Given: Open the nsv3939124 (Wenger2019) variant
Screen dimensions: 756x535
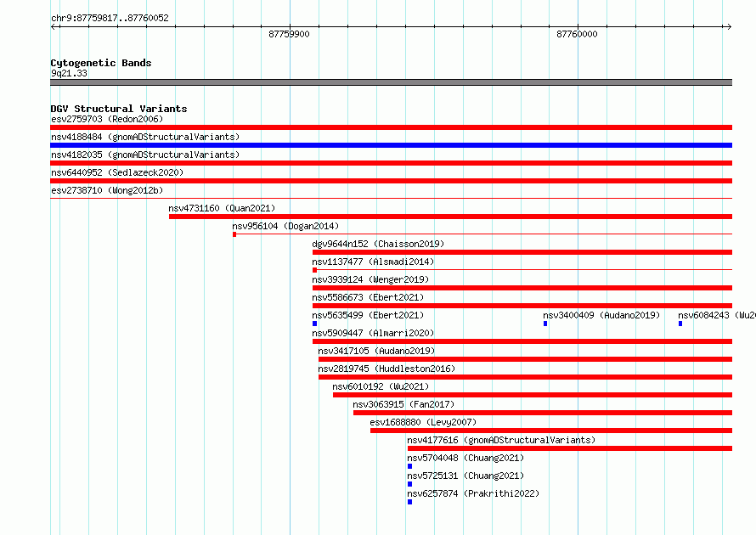Looking at the screenshot, I should pos(370,279).
